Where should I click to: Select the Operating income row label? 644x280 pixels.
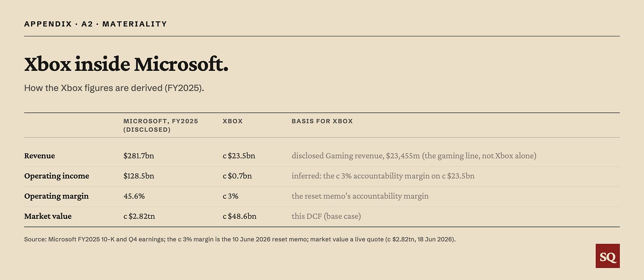(57, 176)
